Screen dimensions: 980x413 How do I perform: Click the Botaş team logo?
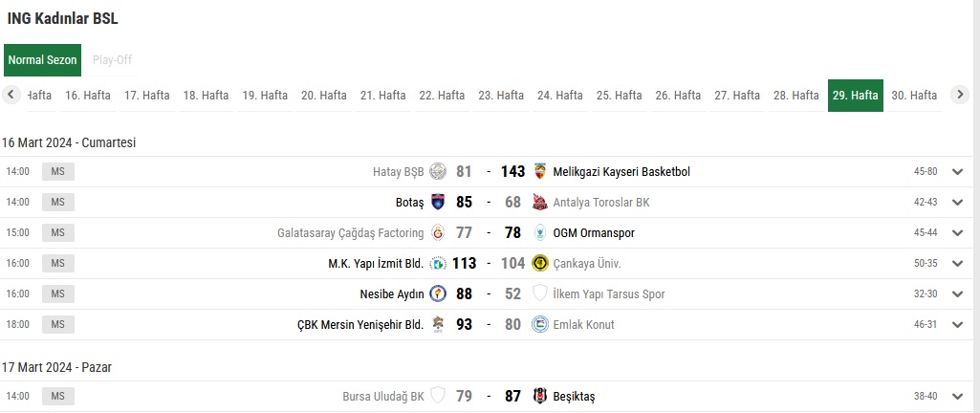pos(438,203)
